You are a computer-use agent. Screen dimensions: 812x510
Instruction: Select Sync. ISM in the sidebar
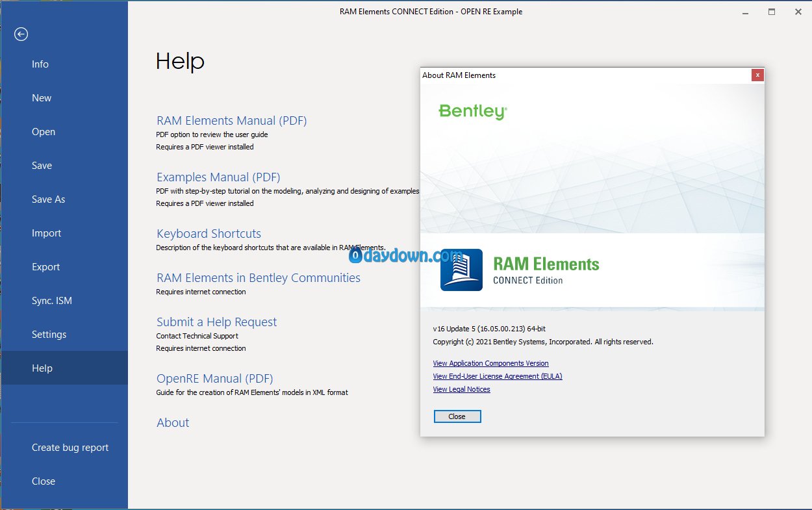pos(64,301)
